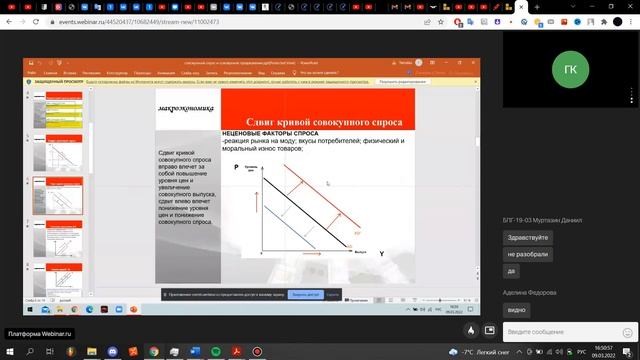The width and height of the screenshot is (640, 360).
Task: Open Windows taskbar search
Action: (30, 351)
